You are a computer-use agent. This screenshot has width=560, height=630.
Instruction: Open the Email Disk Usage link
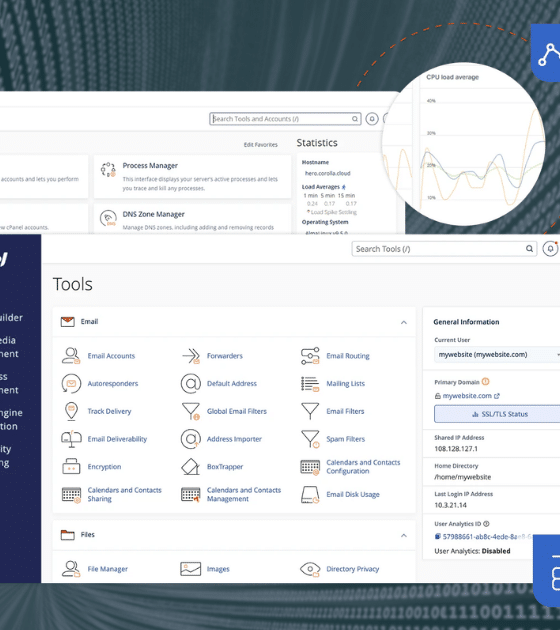click(x=353, y=495)
